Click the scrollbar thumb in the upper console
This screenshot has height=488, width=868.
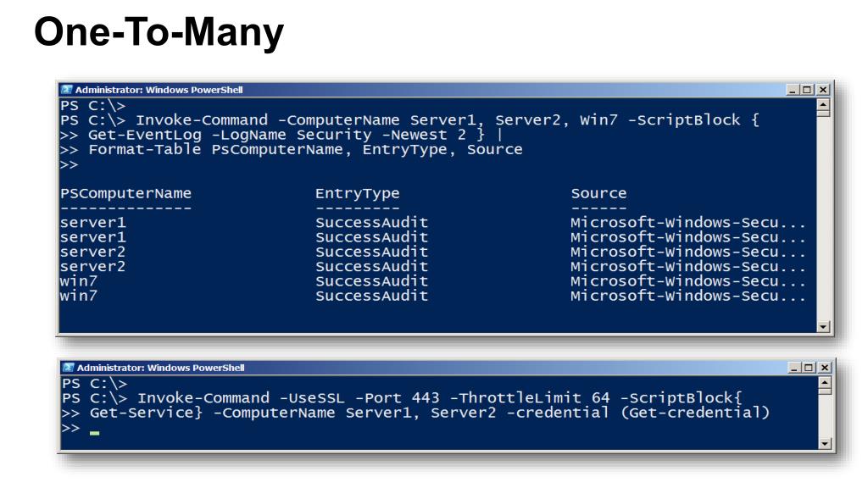pos(824,113)
